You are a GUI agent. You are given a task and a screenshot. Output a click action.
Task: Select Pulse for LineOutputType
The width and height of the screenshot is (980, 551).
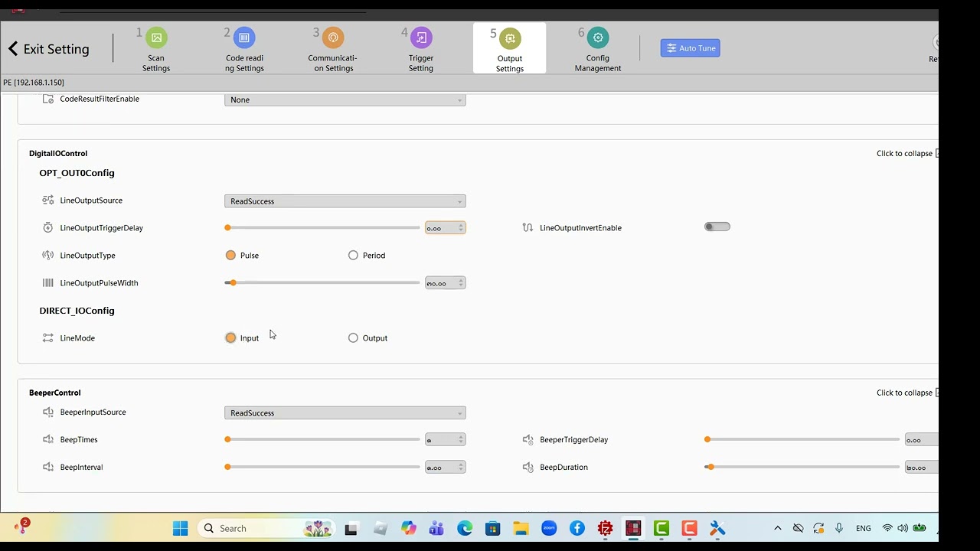point(230,256)
